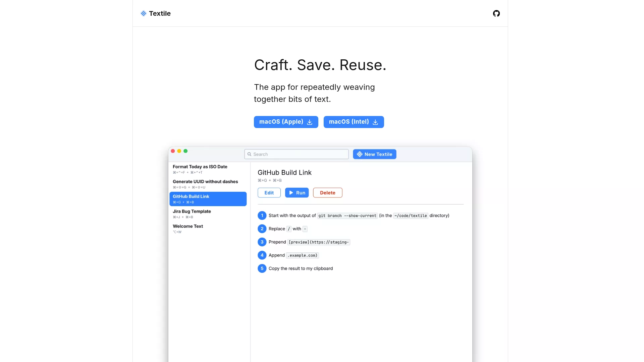Click the Textile logo in the header
This screenshot has width=644, height=362.
[x=156, y=13]
